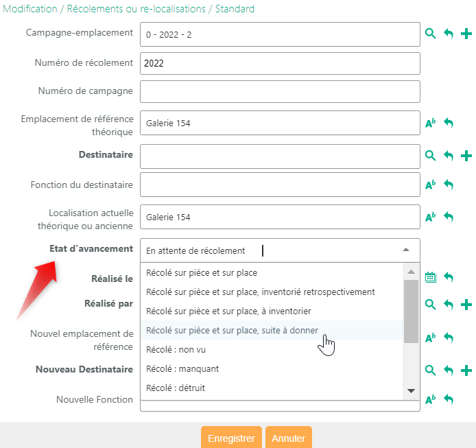Collapse the Etat d'avancement dropdown arrow
The image size is (476, 448).
(406, 250)
